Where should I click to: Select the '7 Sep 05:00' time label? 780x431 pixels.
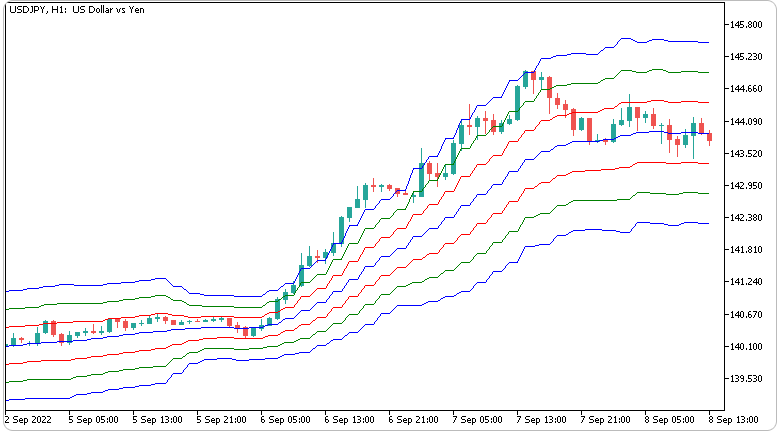coord(478,420)
